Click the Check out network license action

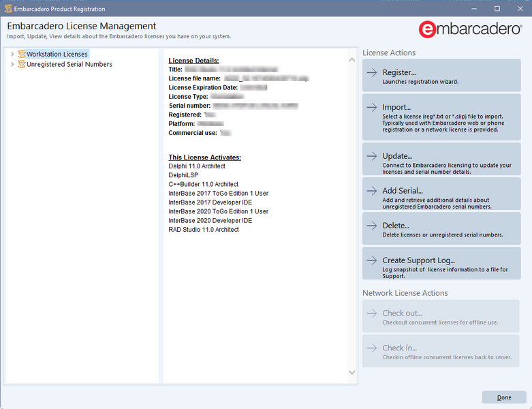[441, 316]
